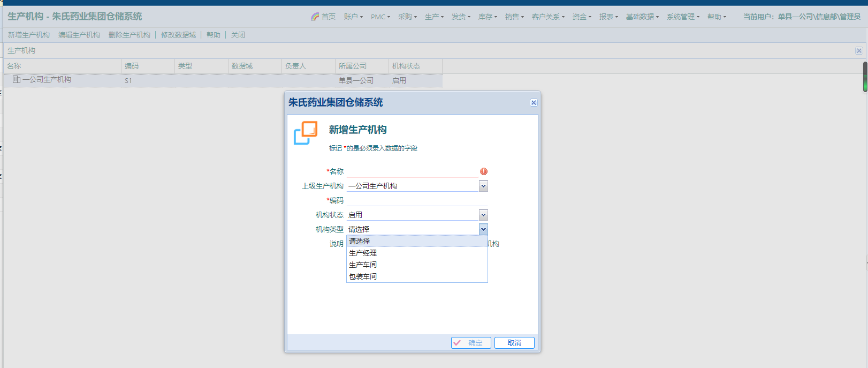Viewport: 868px width, 368px height.
Task: Close the 生产机构 panel with X
Action: (859, 50)
